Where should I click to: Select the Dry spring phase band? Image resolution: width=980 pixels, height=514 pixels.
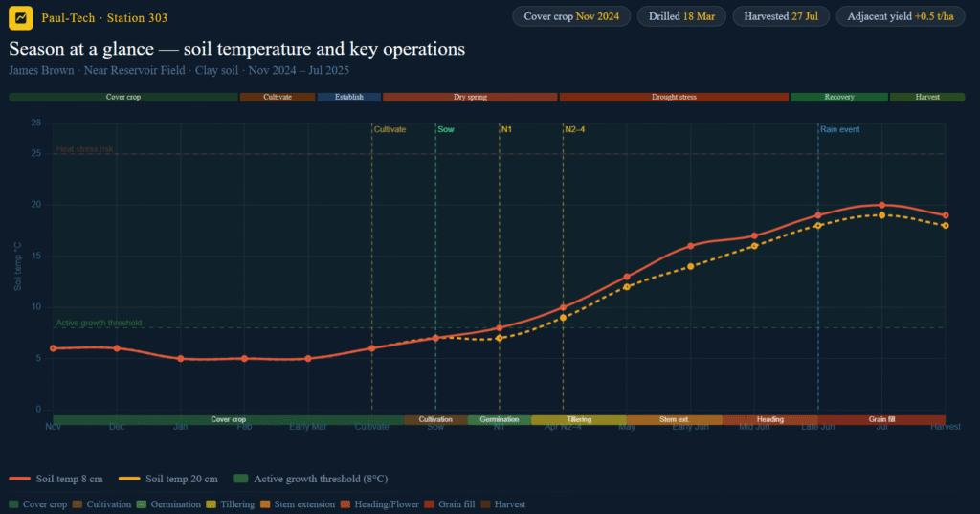[x=469, y=97]
